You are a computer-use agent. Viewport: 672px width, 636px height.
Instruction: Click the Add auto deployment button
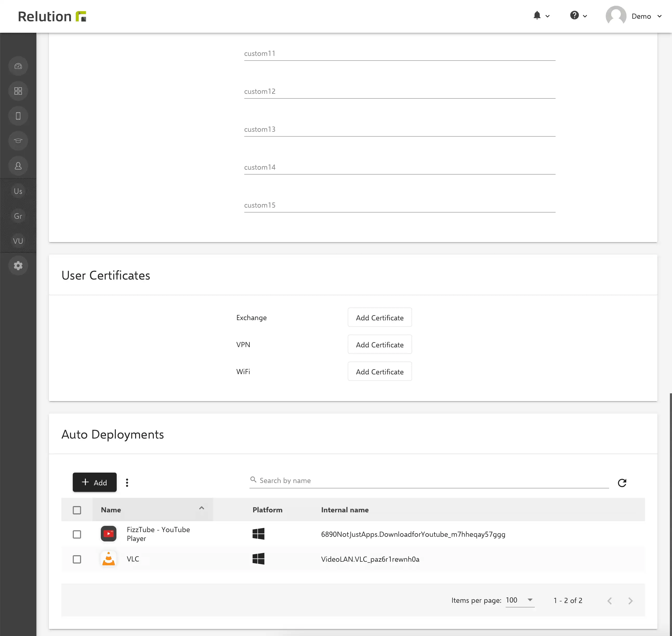coord(94,482)
